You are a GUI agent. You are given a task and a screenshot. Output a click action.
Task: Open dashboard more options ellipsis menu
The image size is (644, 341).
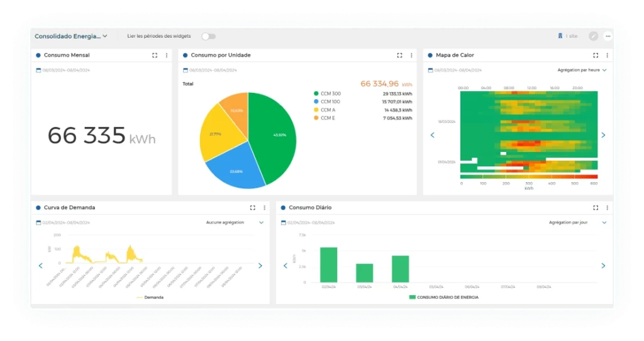coord(608,36)
